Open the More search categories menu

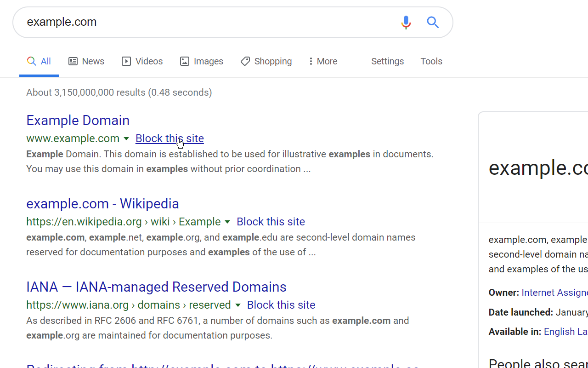point(323,61)
